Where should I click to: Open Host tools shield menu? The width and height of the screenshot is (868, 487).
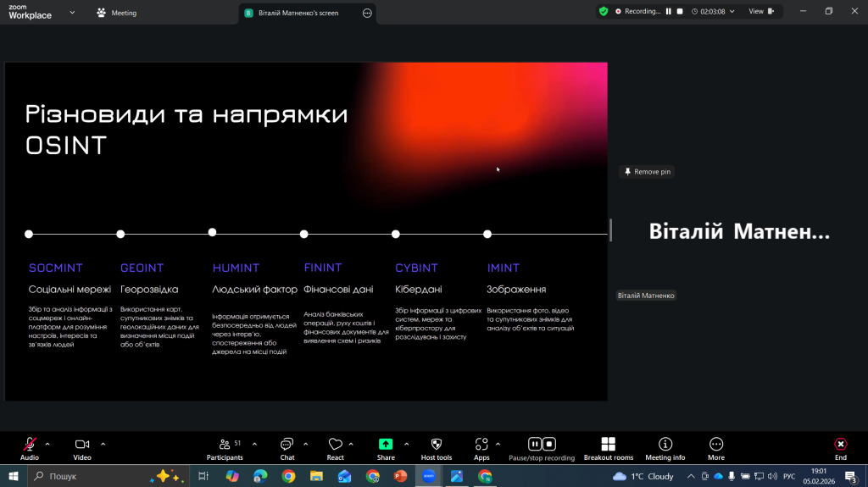[437, 445]
